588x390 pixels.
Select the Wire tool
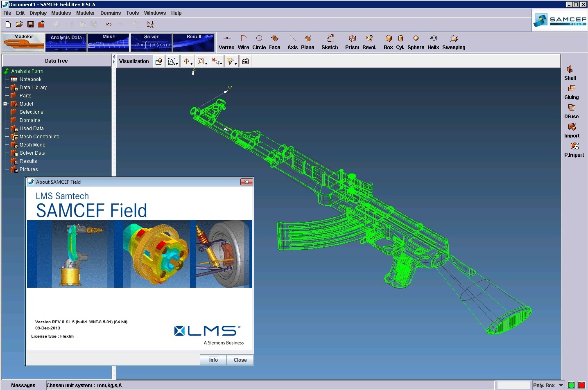[243, 42]
